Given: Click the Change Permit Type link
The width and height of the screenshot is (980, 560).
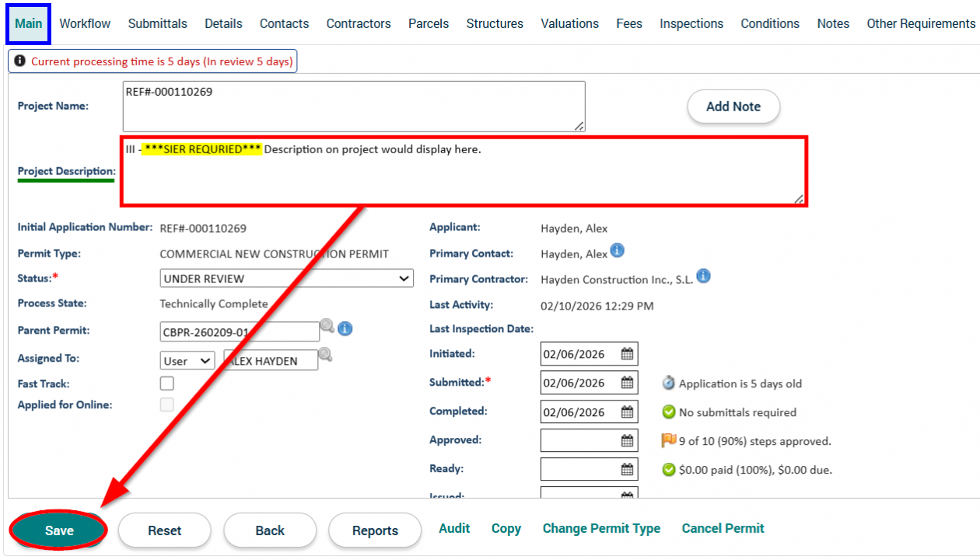Looking at the screenshot, I should tap(601, 529).
